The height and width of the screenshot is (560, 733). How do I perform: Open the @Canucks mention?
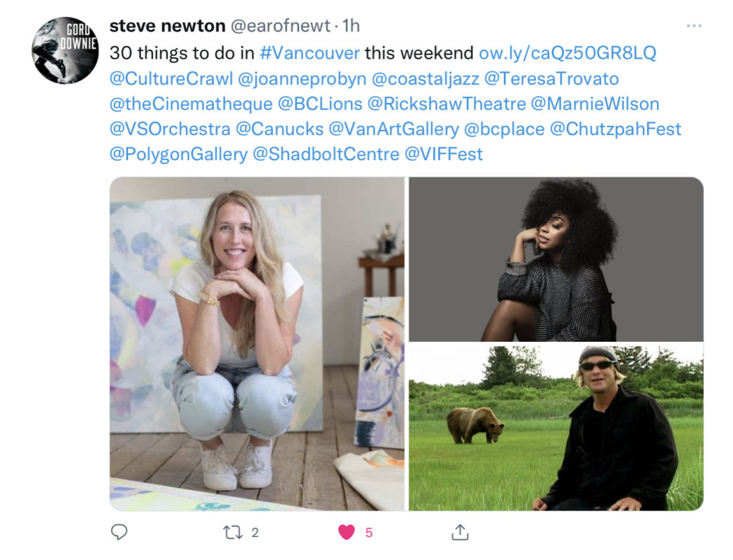280,129
